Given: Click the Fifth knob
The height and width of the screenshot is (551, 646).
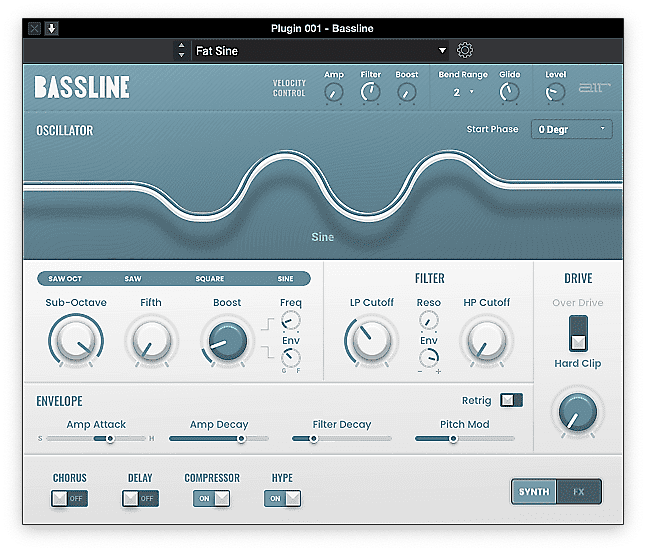Looking at the screenshot, I should coord(151,341).
